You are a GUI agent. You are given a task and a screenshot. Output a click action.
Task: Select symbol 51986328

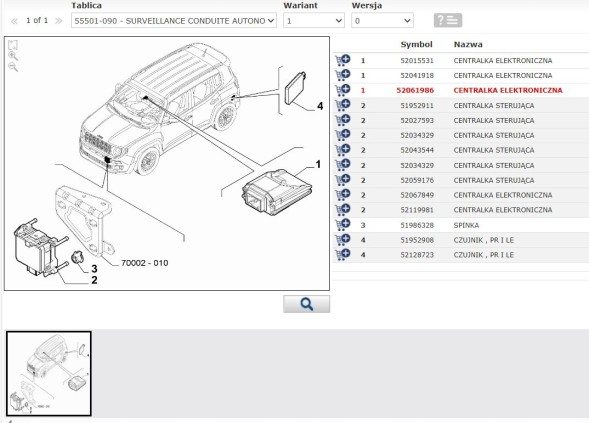point(417,225)
